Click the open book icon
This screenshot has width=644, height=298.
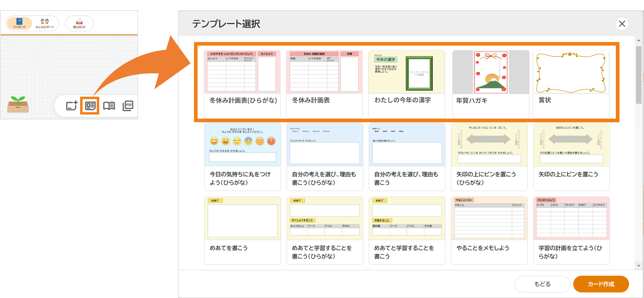(109, 106)
